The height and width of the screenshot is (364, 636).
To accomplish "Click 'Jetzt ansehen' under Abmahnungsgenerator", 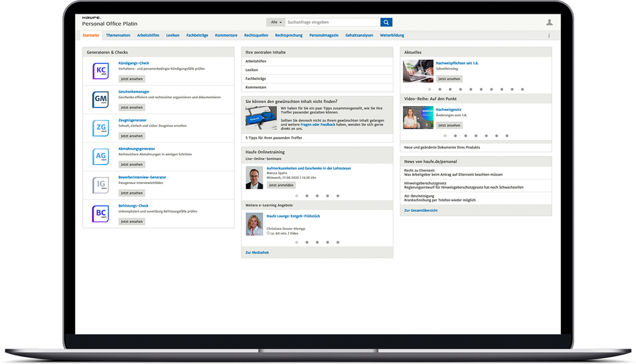I will (x=132, y=165).
